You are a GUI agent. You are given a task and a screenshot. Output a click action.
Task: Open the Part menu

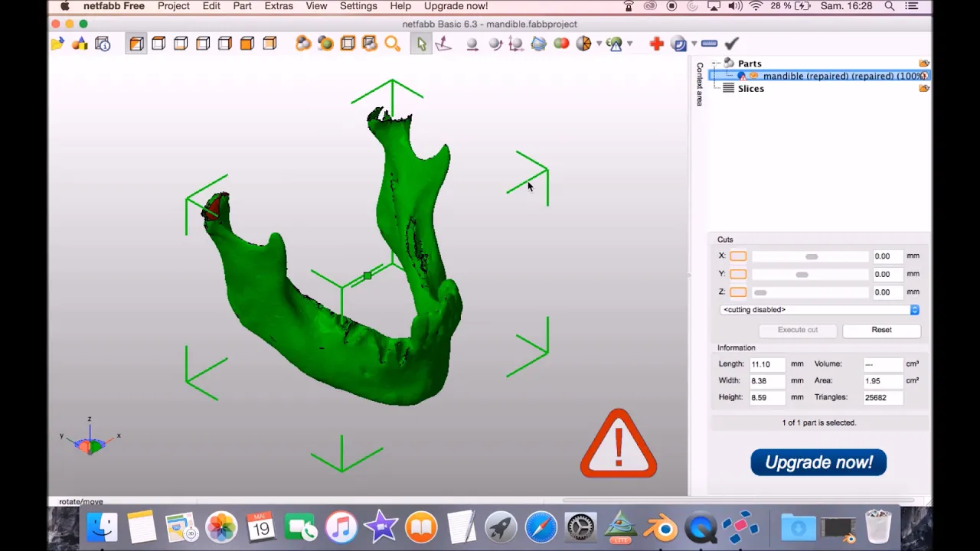tap(242, 6)
